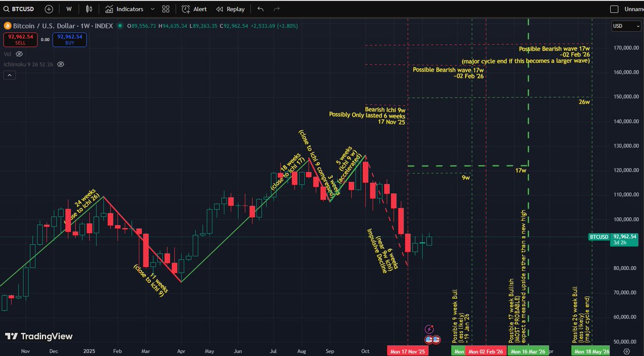
Task: Click the 120,000.00 price axis label
Action: tap(626, 170)
